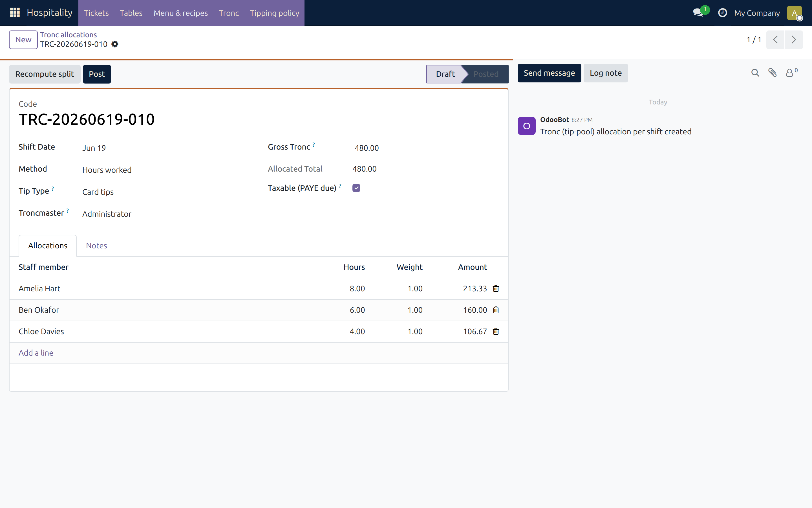Open the conversations chat icon
Image resolution: width=812 pixels, height=508 pixels.
coord(698,13)
